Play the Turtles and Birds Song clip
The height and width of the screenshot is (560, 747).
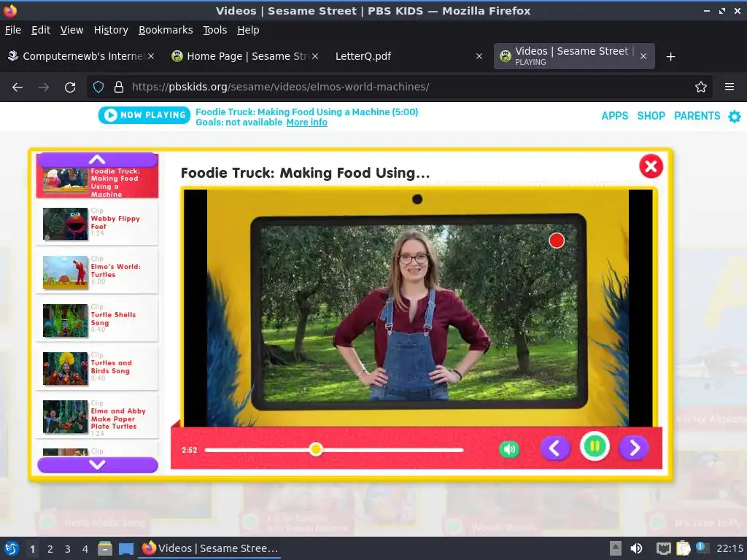(x=97, y=368)
